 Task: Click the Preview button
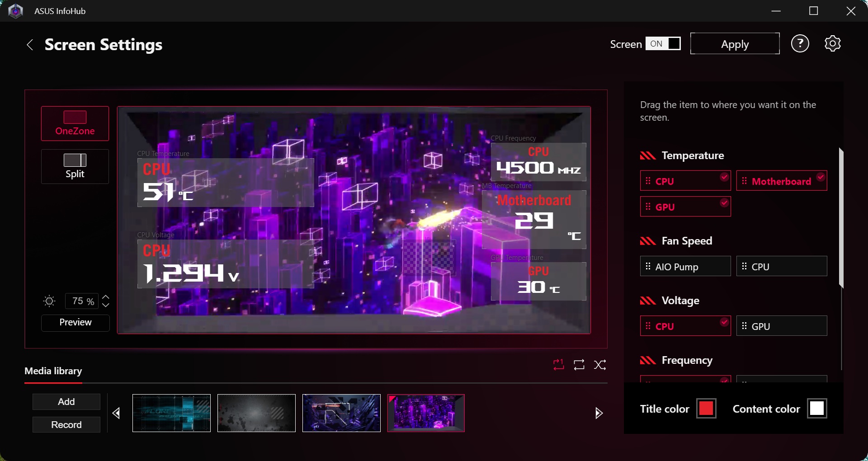coord(75,323)
